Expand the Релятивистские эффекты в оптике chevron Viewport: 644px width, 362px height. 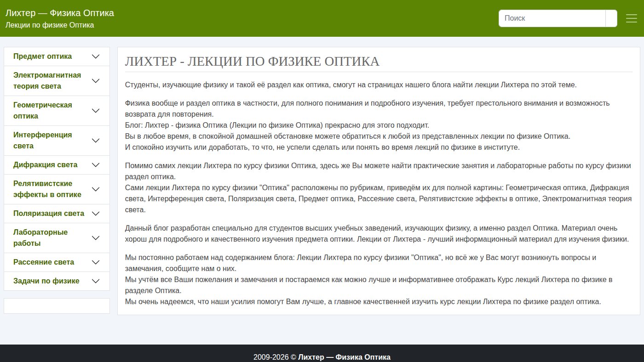[96, 189]
